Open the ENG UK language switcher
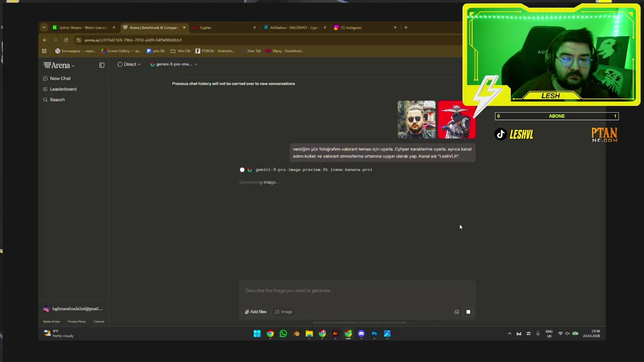The image size is (644, 362). click(x=549, y=333)
